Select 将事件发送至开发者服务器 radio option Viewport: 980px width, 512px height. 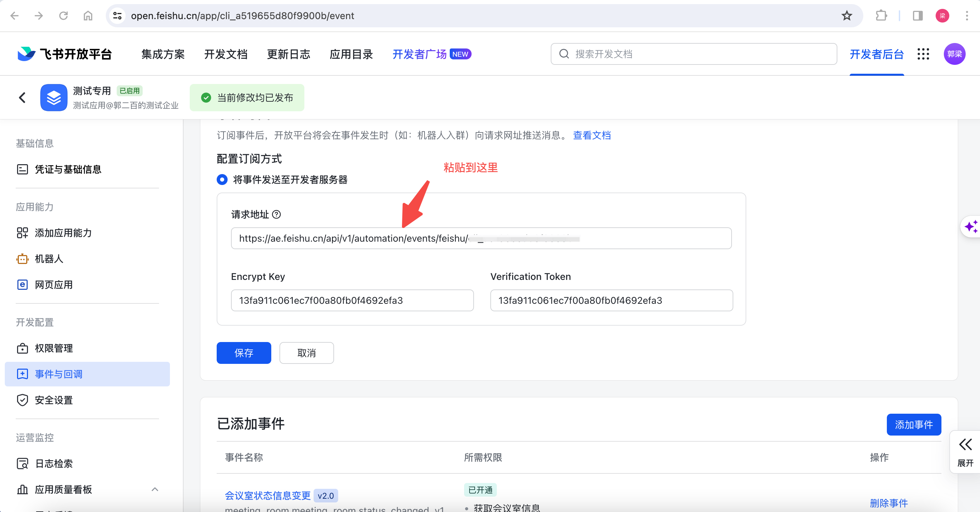click(x=222, y=180)
